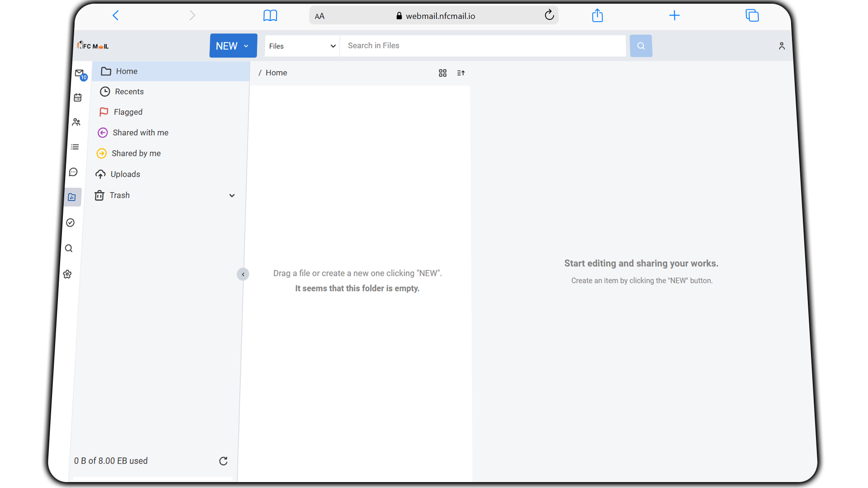Refresh storage usage icon

[x=223, y=461]
